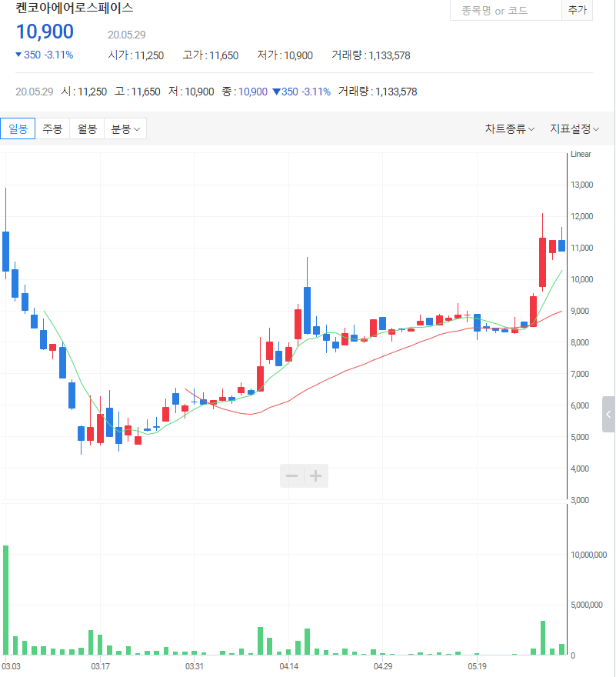Click the 03.17 date axis label
The image size is (616, 677).
pyautogui.click(x=100, y=666)
